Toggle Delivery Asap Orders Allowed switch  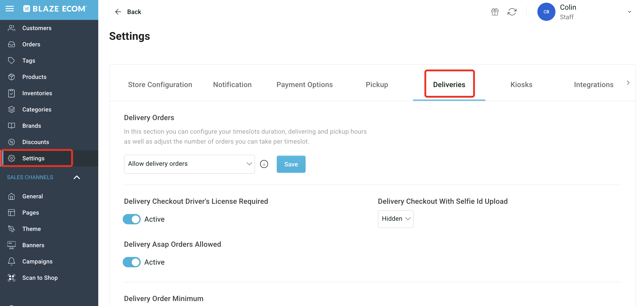tap(132, 262)
